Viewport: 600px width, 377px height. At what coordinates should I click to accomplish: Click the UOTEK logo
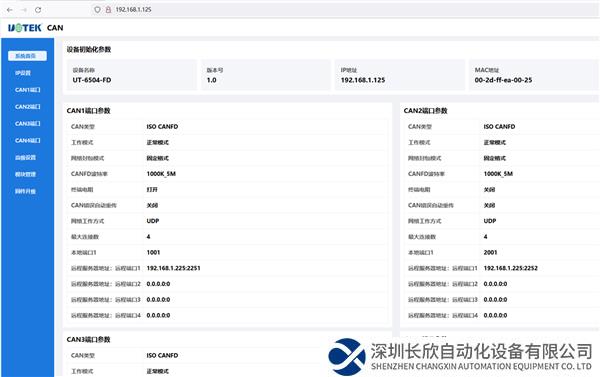(25, 28)
